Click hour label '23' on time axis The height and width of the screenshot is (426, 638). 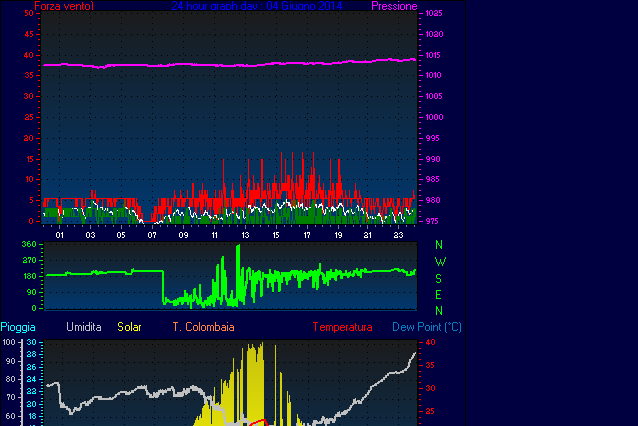pyautogui.click(x=398, y=235)
